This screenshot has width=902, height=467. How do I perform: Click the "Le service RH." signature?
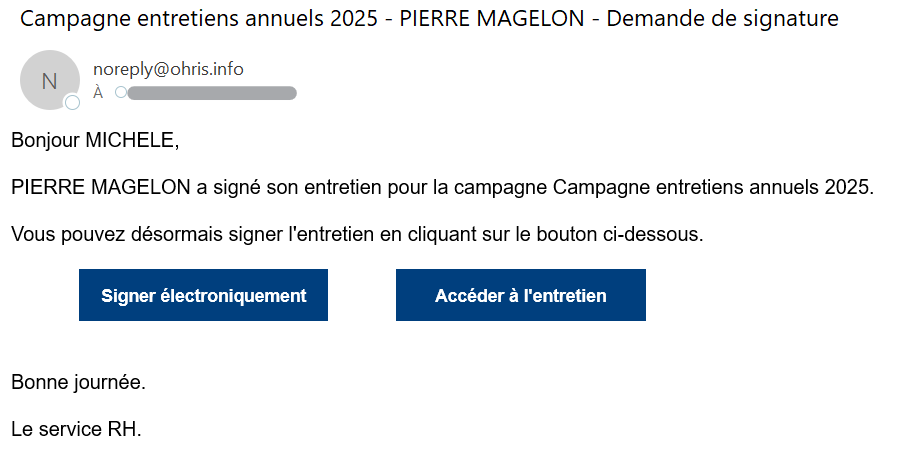click(x=77, y=430)
